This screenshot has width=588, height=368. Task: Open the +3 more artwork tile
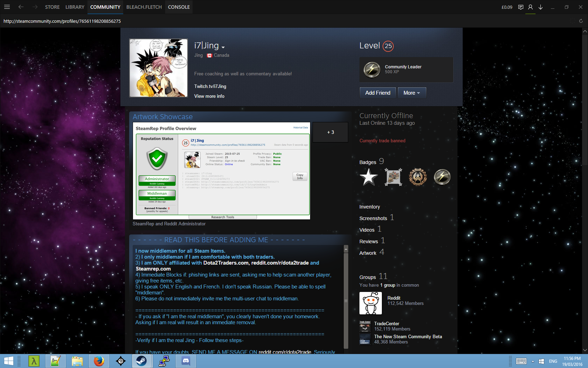tap(330, 132)
